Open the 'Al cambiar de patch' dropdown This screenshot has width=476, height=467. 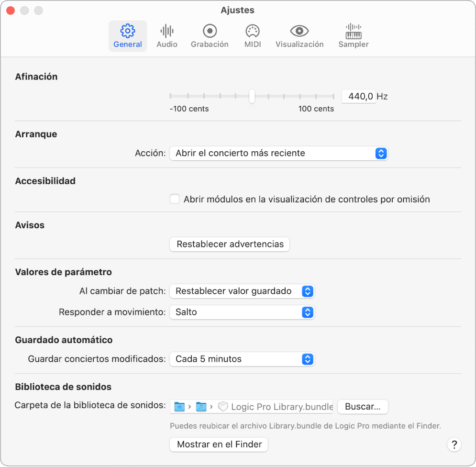click(242, 291)
